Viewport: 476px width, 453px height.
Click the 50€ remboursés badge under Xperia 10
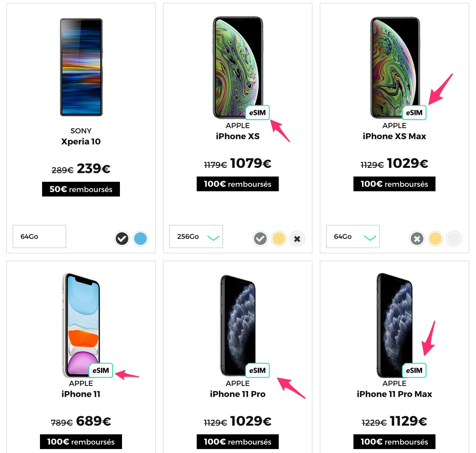click(81, 189)
